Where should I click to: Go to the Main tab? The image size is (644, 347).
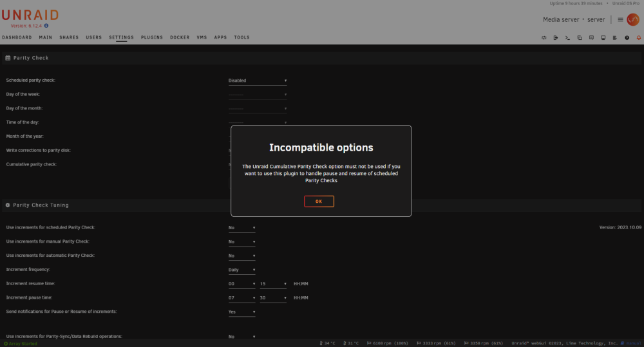pos(46,37)
